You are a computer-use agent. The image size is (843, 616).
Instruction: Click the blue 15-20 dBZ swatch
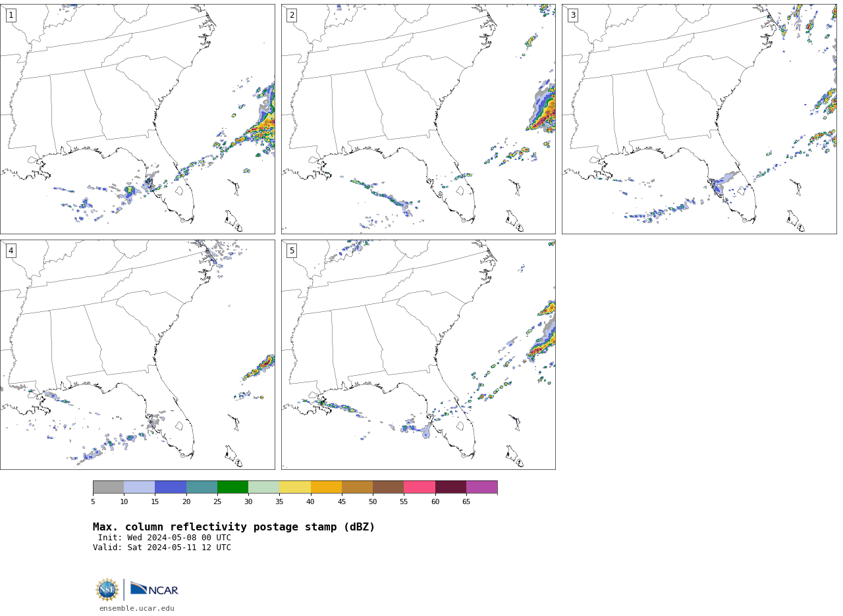(x=171, y=487)
